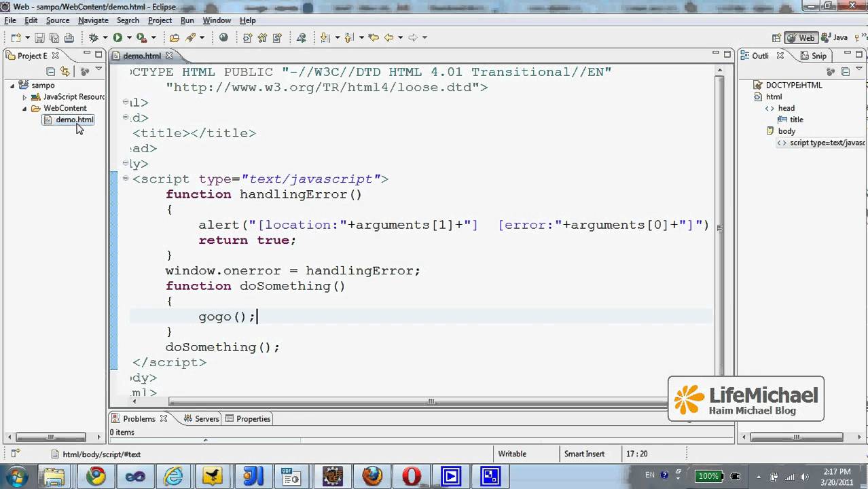The height and width of the screenshot is (489, 868).
Task: Click the yellow folder icon in toolbar
Action: 175,38
